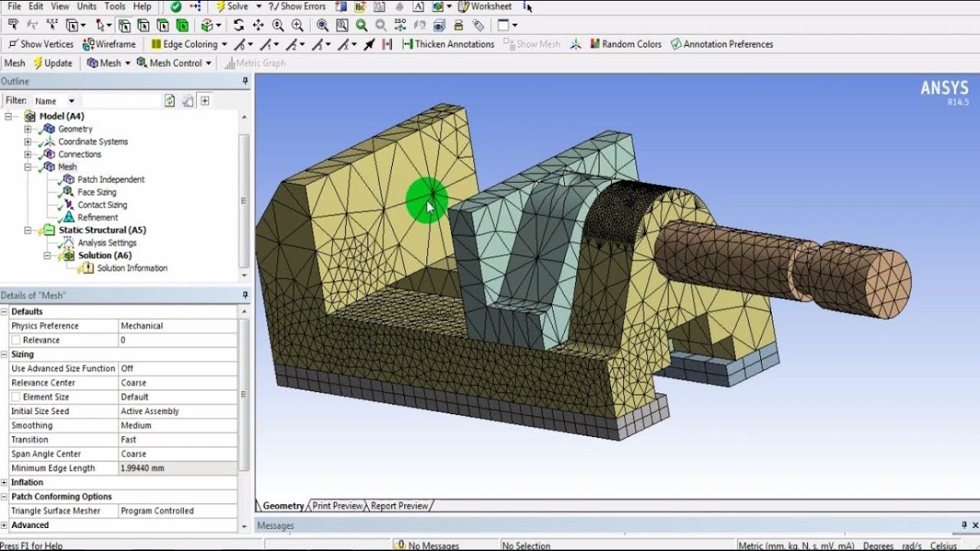Select the Pan tool (four-arrow icon)
This screenshot has height=551, width=980.
(258, 25)
